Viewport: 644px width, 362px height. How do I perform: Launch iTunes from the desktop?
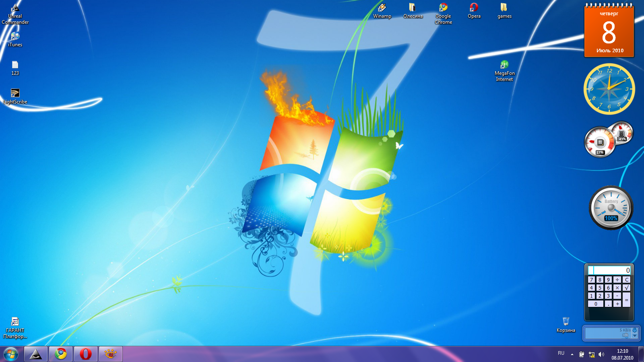click(x=15, y=39)
